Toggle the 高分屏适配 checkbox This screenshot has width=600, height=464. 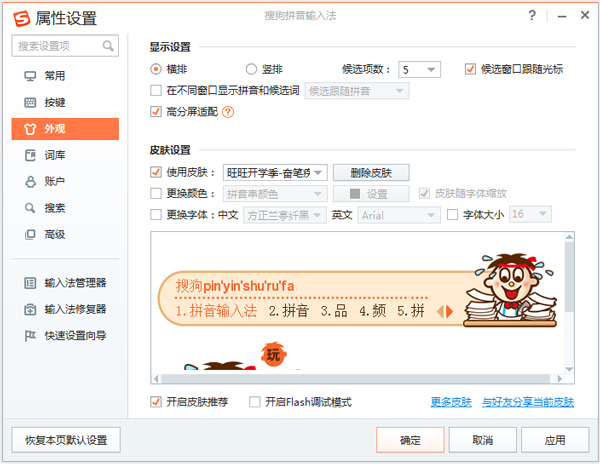point(156,112)
